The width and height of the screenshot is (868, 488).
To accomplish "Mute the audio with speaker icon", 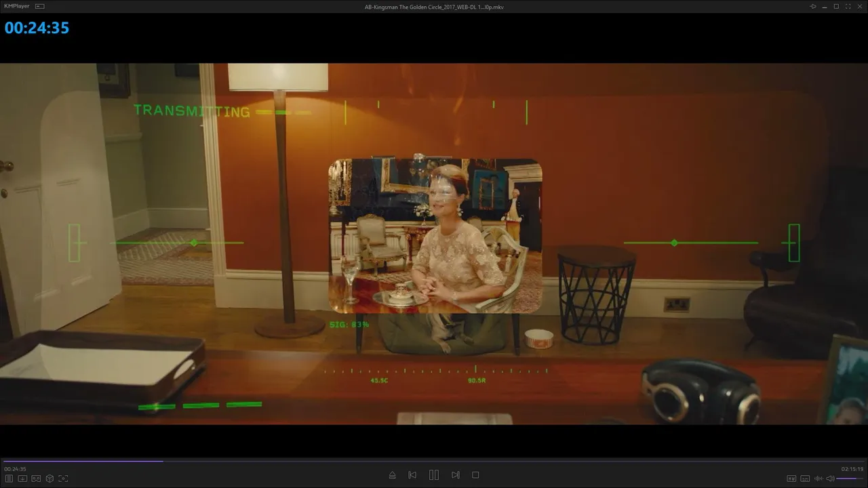I will point(830,479).
